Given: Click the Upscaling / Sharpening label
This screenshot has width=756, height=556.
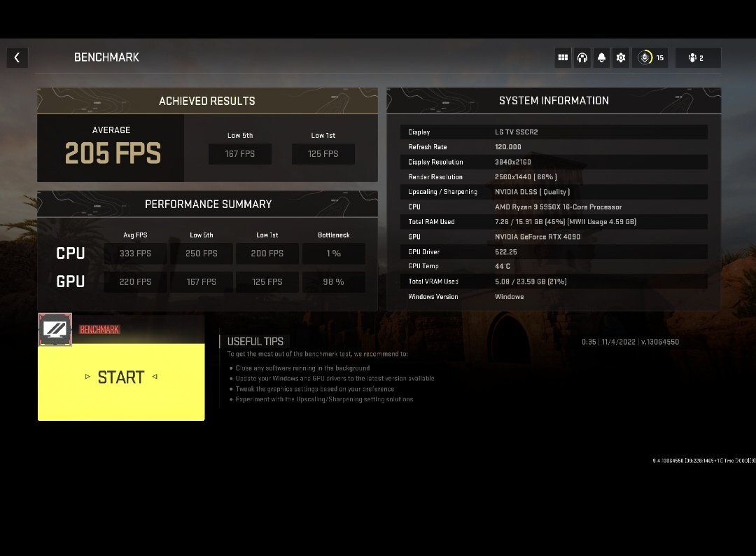Looking at the screenshot, I should 442,192.
